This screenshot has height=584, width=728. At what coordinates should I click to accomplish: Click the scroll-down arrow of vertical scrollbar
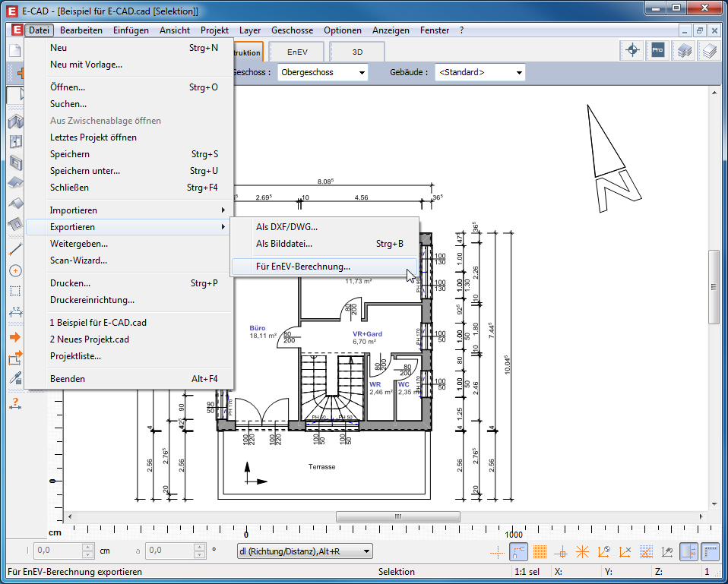pyautogui.click(x=714, y=504)
